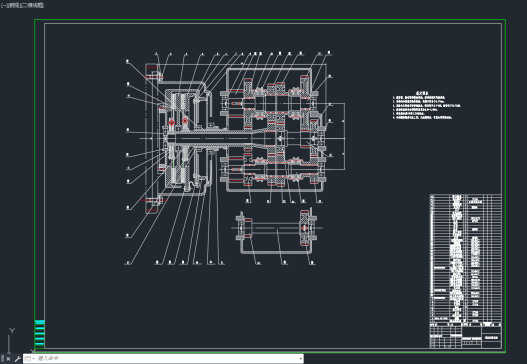Click the command line grip handle

[x=3, y=359]
